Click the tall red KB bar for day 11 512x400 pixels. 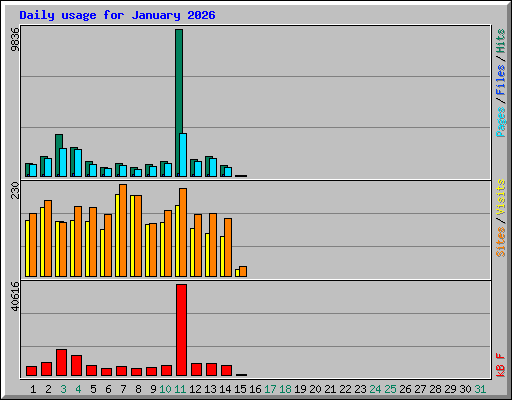tap(181, 330)
